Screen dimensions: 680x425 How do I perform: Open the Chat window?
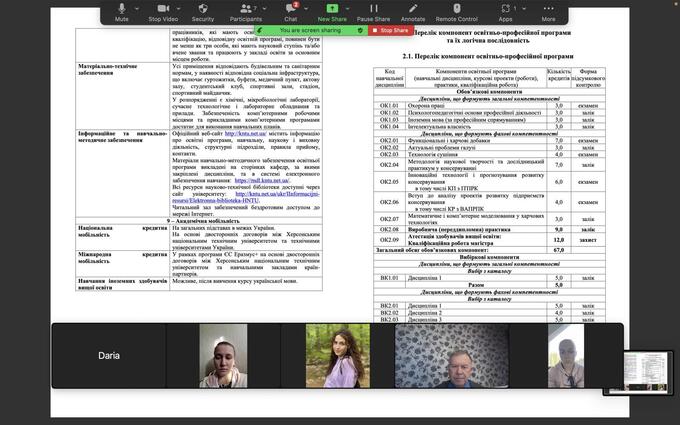(x=290, y=10)
